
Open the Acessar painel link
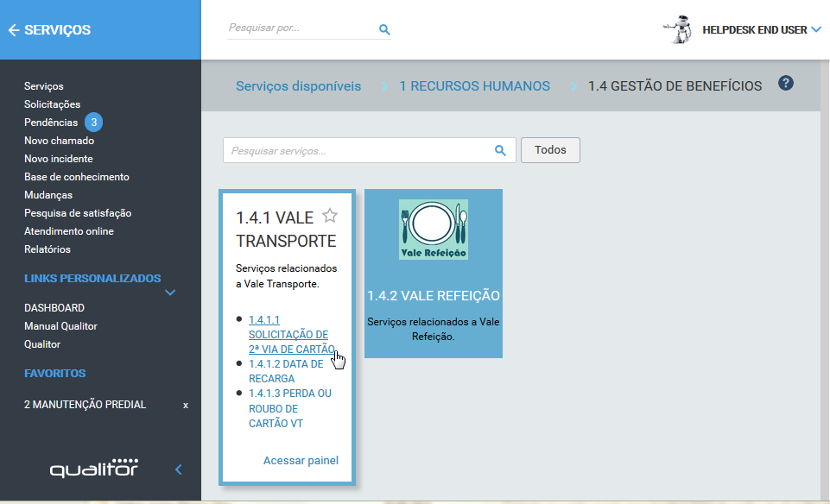pyautogui.click(x=301, y=460)
